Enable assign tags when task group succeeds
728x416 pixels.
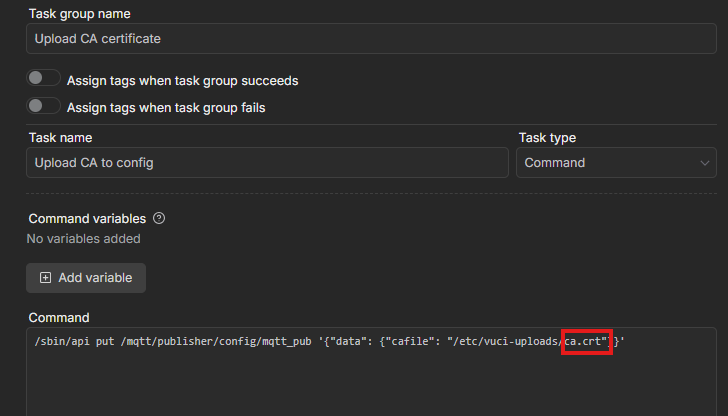pyautogui.click(x=44, y=79)
